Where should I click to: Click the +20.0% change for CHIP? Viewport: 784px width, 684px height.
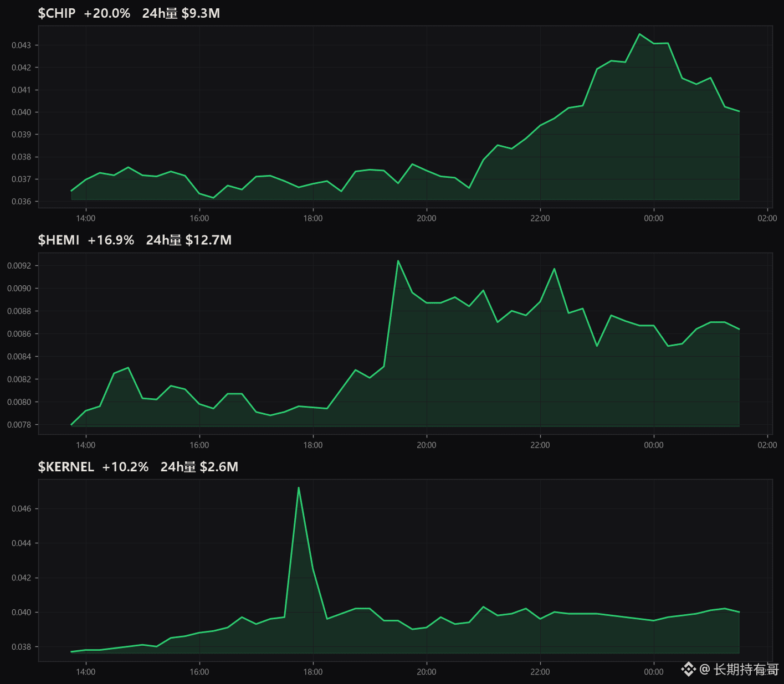coord(107,13)
